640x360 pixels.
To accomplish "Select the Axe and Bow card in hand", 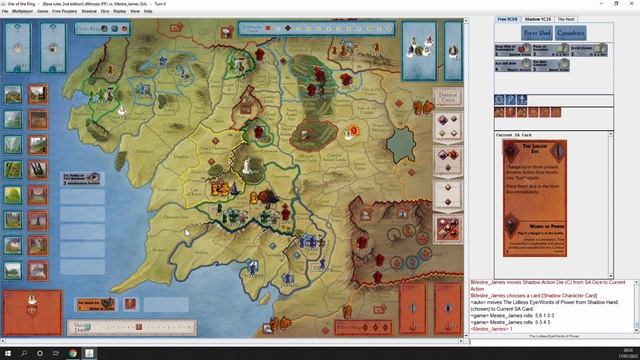I will click(513, 64).
